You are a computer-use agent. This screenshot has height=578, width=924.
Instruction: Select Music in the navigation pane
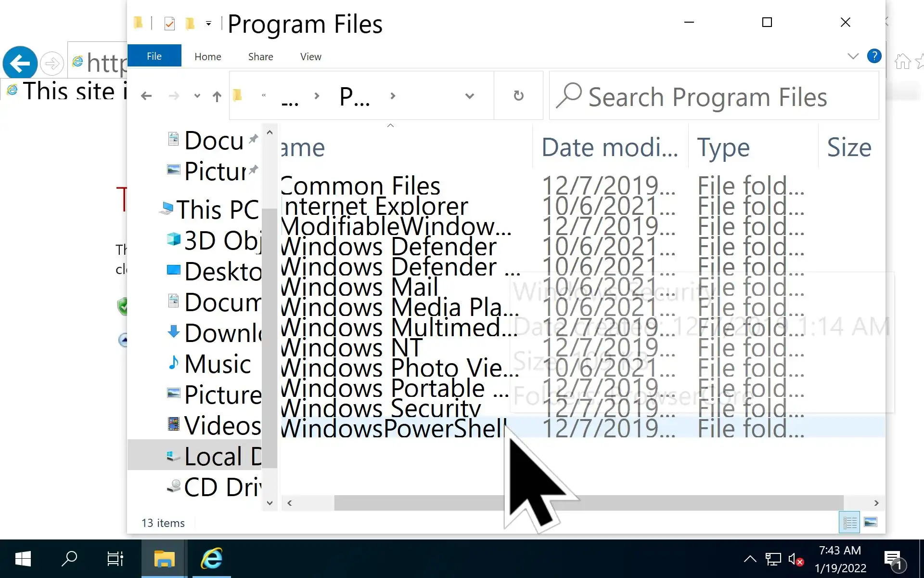tap(218, 364)
